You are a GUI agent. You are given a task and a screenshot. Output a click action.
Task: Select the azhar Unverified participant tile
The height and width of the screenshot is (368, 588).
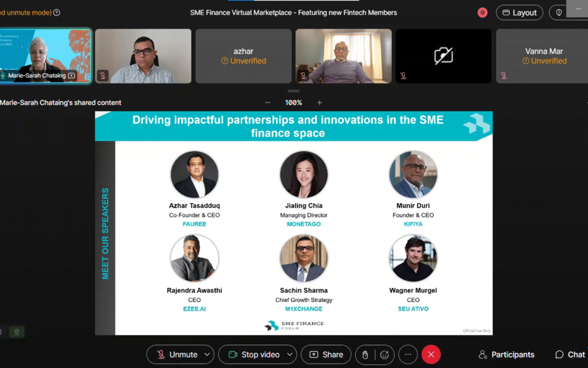(243, 56)
